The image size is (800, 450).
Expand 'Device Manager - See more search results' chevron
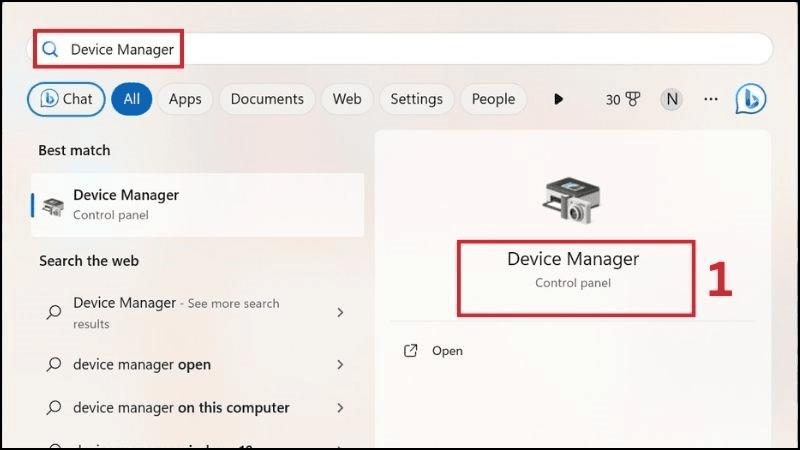[x=340, y=313]
